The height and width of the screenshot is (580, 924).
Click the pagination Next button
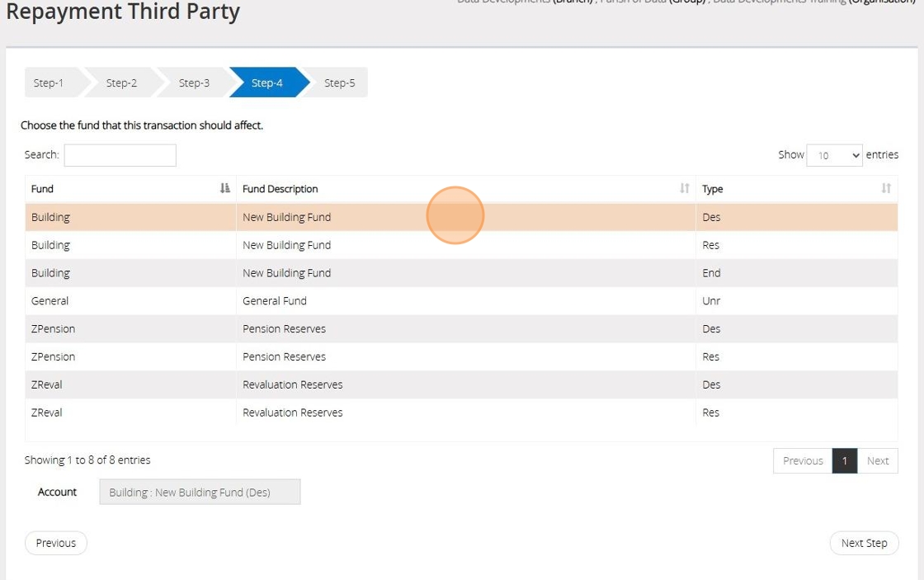pyautogui.click(x=878, y=461)
